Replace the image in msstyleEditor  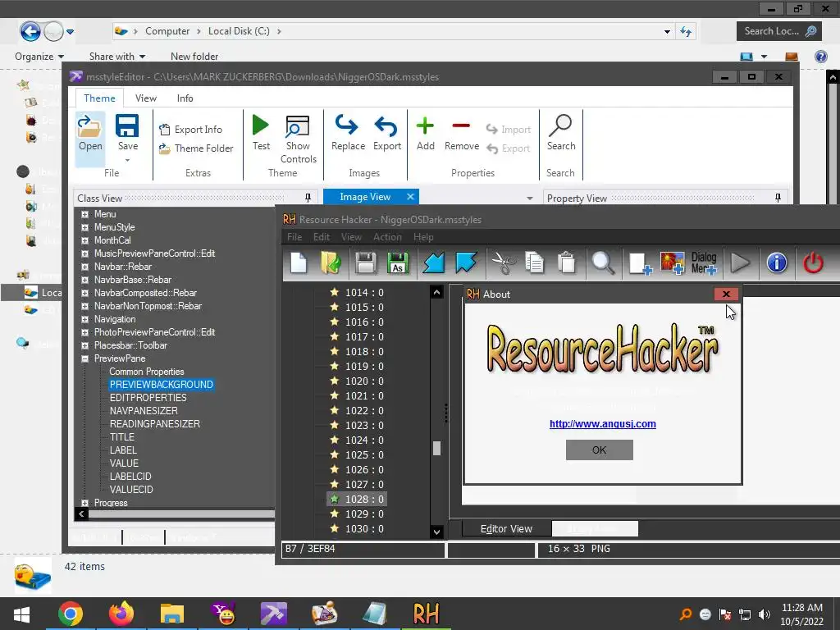coord(348,133)
